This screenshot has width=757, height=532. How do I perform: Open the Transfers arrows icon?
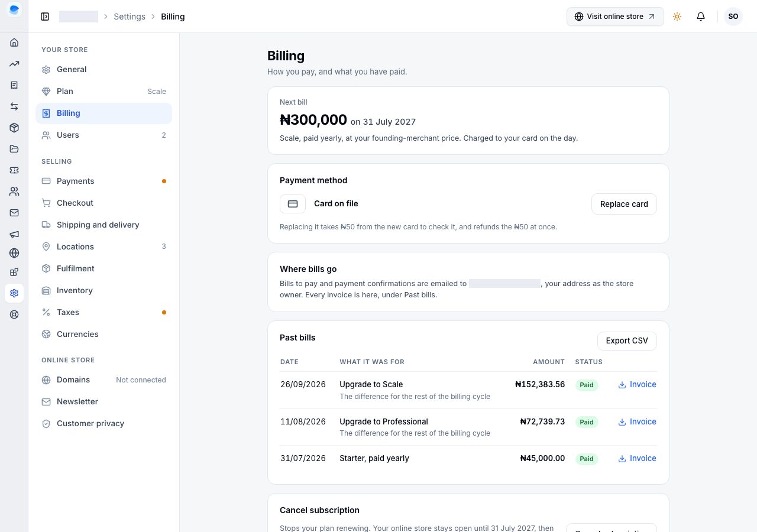click(x=14, y=106)
